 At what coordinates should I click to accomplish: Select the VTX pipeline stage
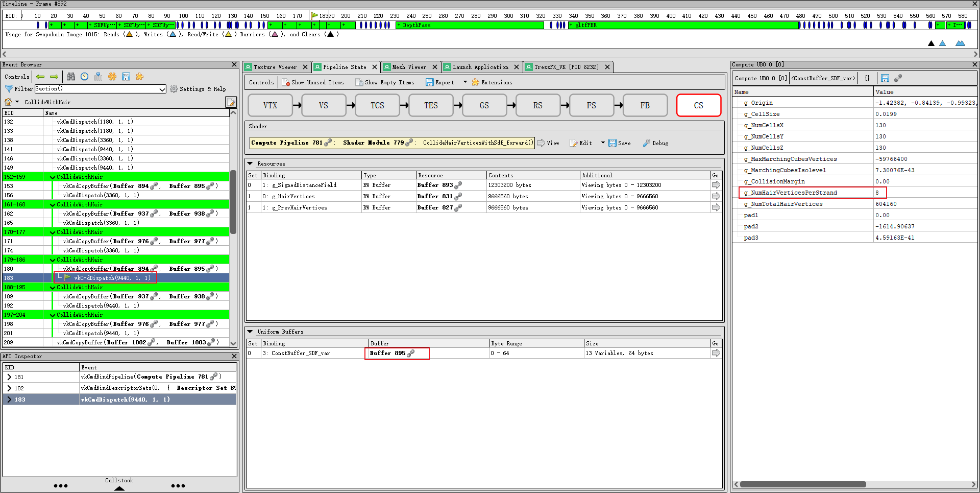(x=270, y=105)
